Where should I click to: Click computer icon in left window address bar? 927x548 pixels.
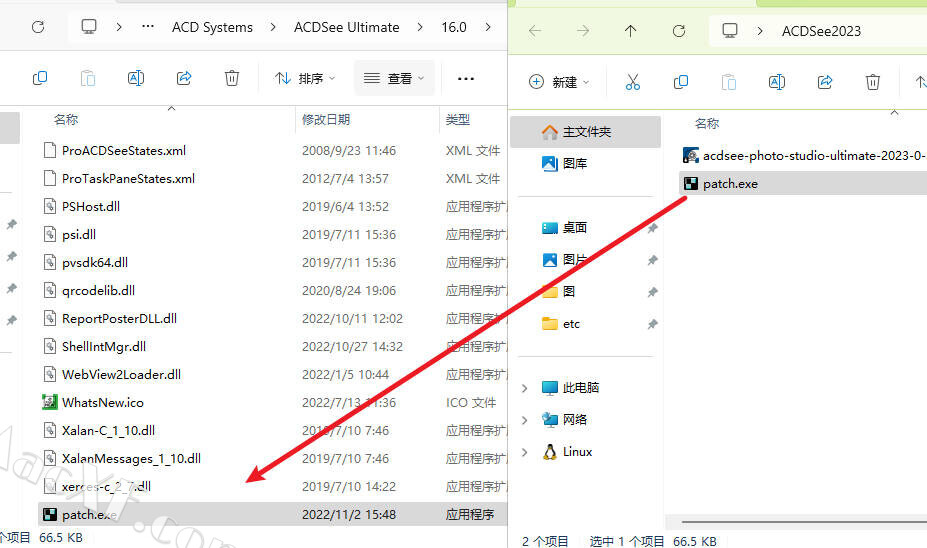click(89, 27)
